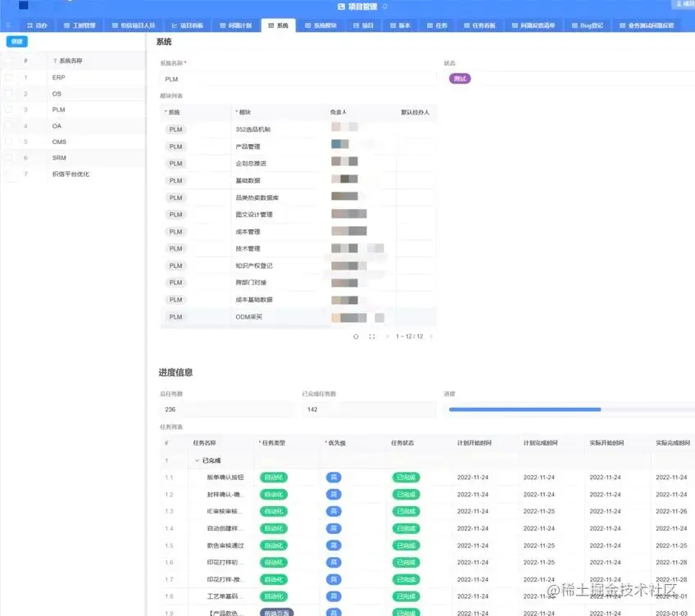Select the ERP row checkbox
The width and height of the screenshot is (695, 616).
(x=8, y=78)
